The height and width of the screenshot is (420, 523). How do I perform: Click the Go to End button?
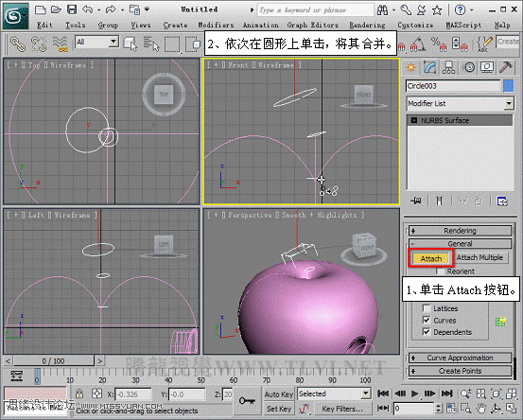tap(446, 394)
